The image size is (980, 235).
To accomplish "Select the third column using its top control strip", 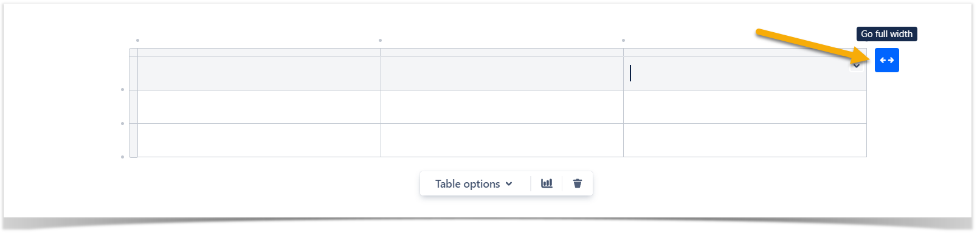I will coord(745,52).
